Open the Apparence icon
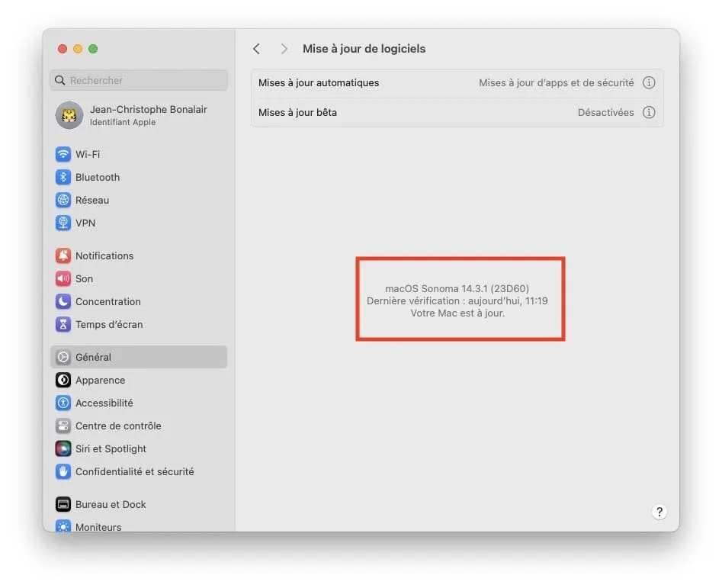The height and width of the screenshot is (588, 722). pyautogui.click(x=63, y=381)
